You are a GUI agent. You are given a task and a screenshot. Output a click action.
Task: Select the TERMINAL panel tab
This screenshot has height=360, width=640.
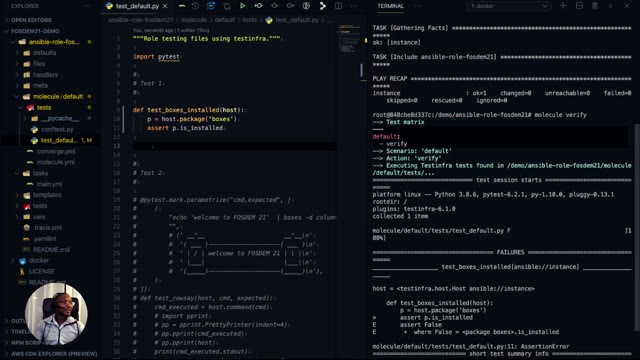391,6
